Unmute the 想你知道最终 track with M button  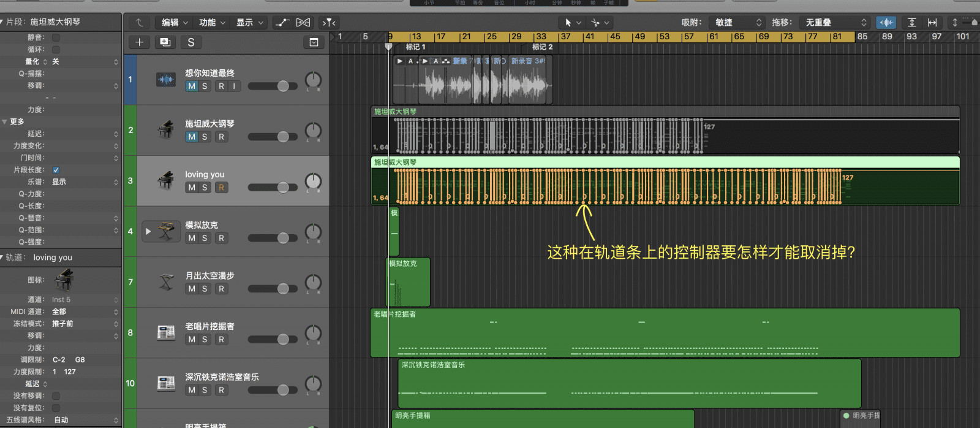pyautogui.click(x=192, y=86)
